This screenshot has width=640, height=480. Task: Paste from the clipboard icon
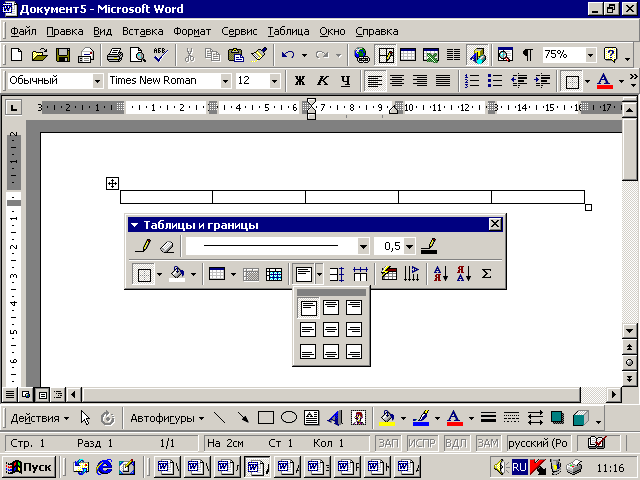pos(236,55)
